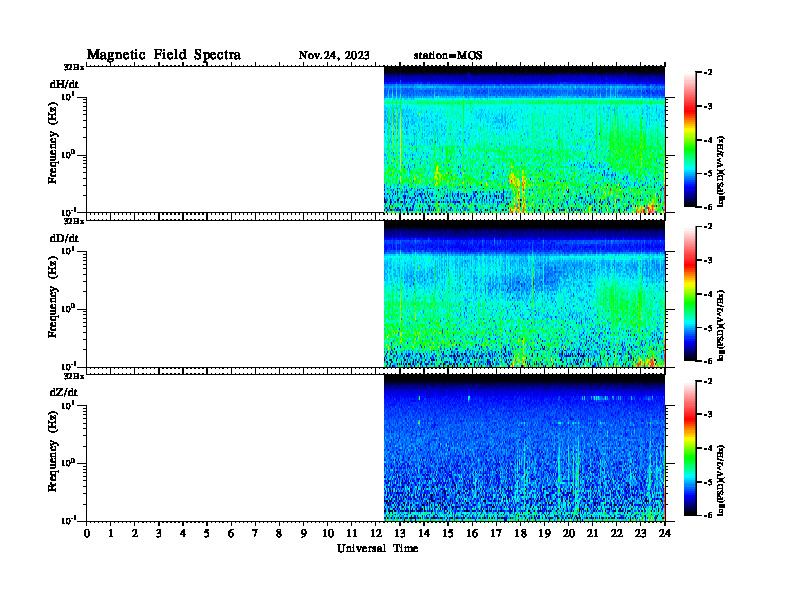
Task: Click the "32Hz" label atop dH/dt panel
Action: click(x=74, y=68)
